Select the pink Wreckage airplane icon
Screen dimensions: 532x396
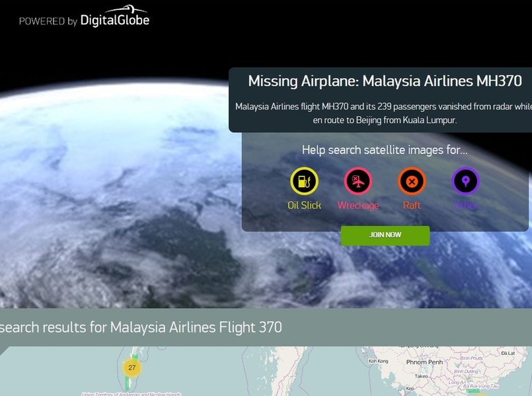point(358,181)
